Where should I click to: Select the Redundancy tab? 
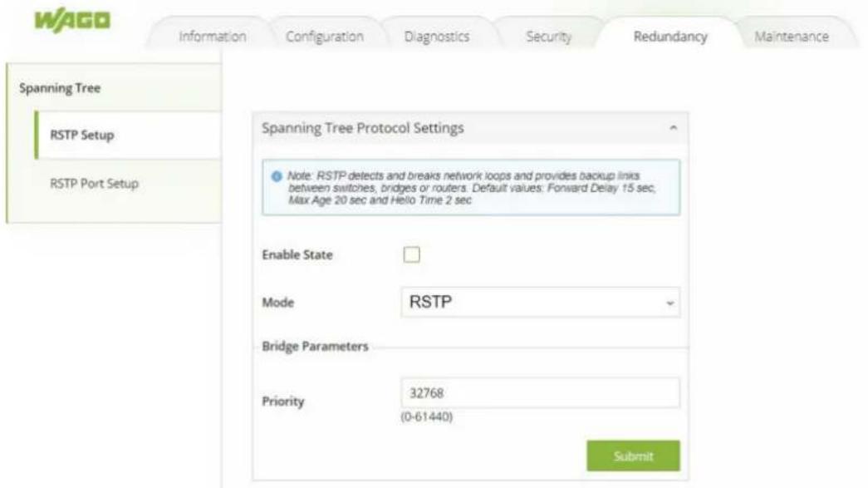coord(670,37)
